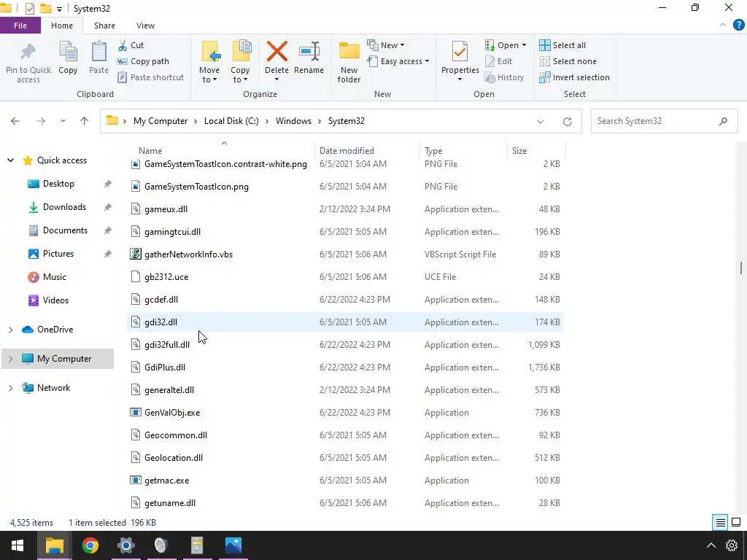Select Downloads in Quick access

(64, 206)
